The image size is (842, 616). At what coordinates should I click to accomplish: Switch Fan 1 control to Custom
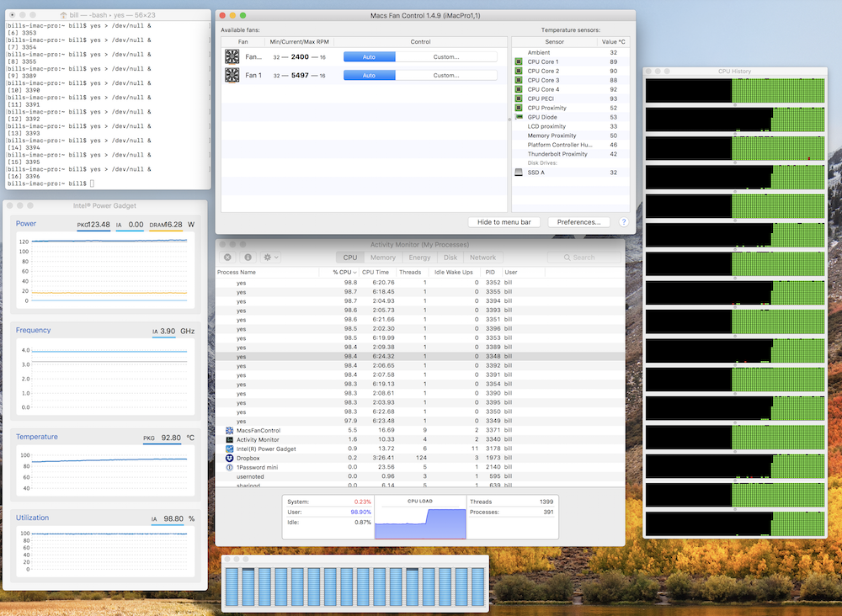[x=446, y=75]
